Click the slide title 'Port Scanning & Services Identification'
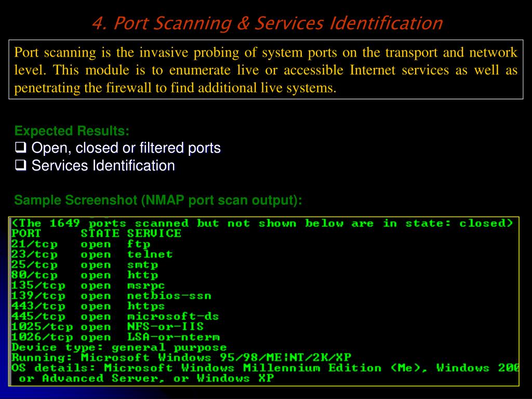 tap(268, 23)
